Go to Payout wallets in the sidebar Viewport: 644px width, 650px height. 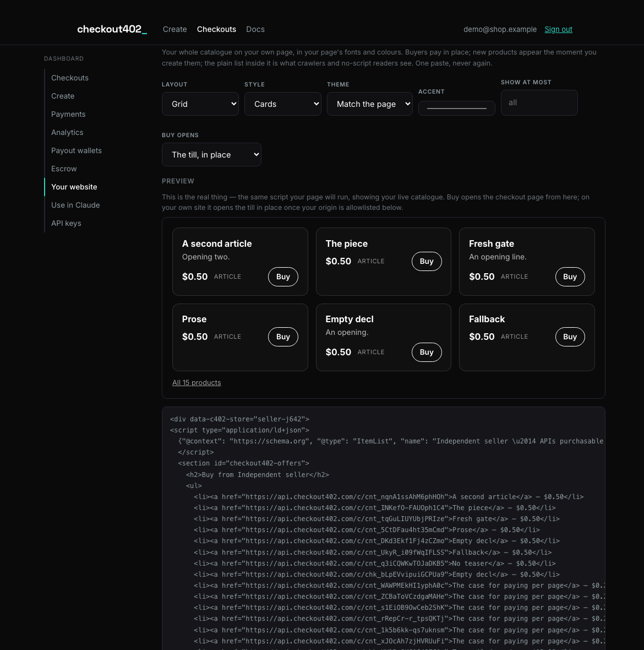[76, 151]
